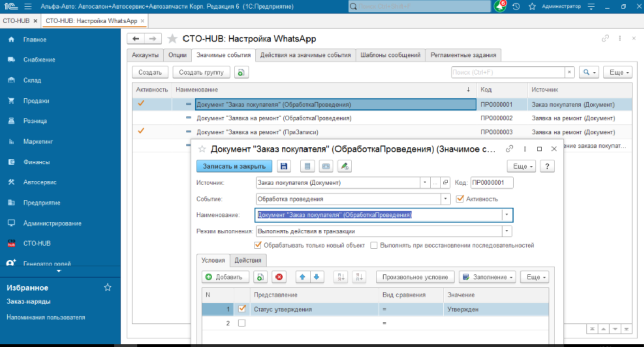Go back with the left arrow button

coord(136,39)
